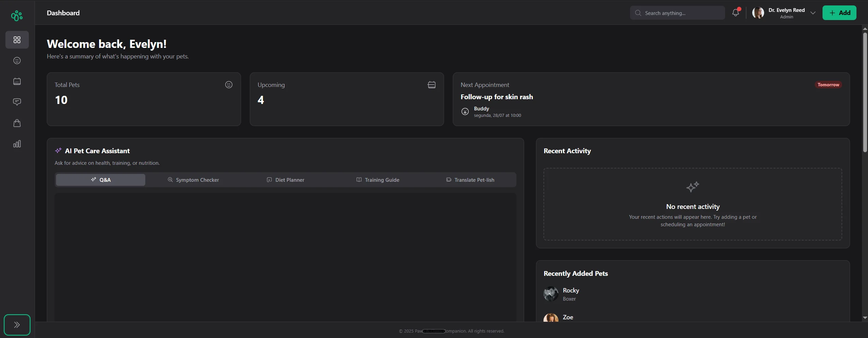
Task: Open Dr. Evelyn Reed account dropdown chevron
Action: pyautogui.click(x=813, y=13)
